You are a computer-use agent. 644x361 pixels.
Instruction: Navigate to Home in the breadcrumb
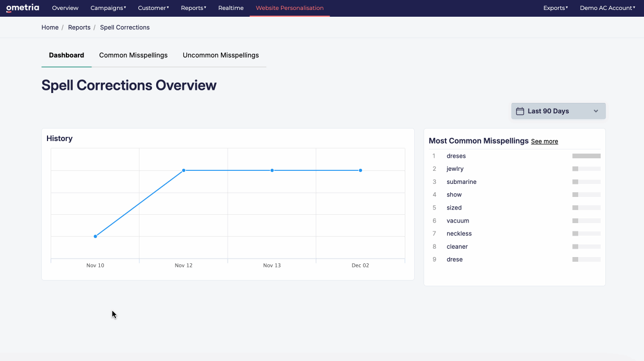click(50, 28)
